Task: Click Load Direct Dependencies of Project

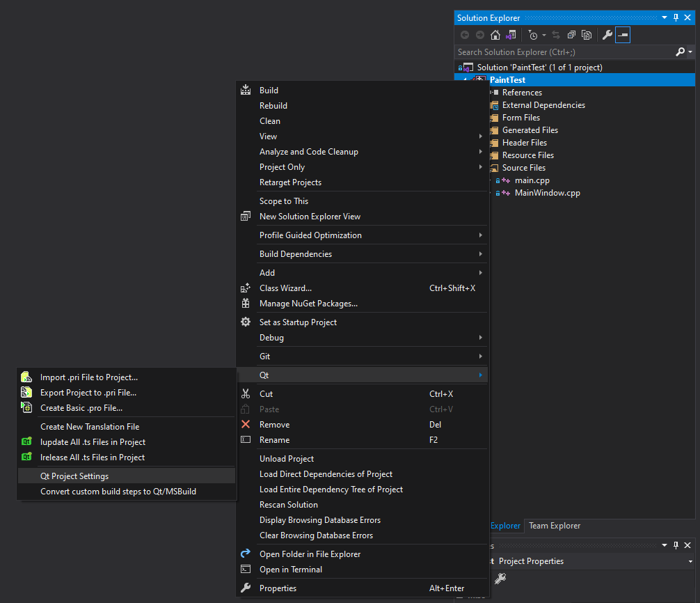Action: pos(363,474)
